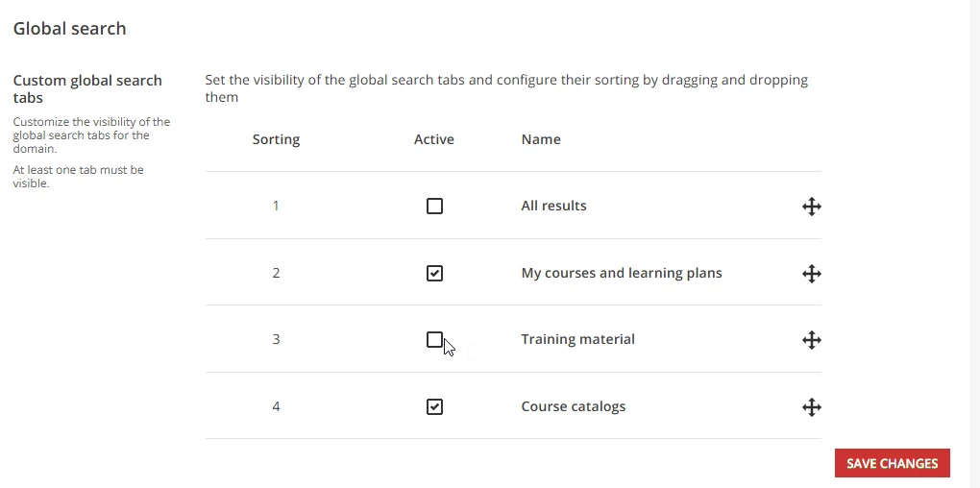Click the Name column header

(541, 139)
